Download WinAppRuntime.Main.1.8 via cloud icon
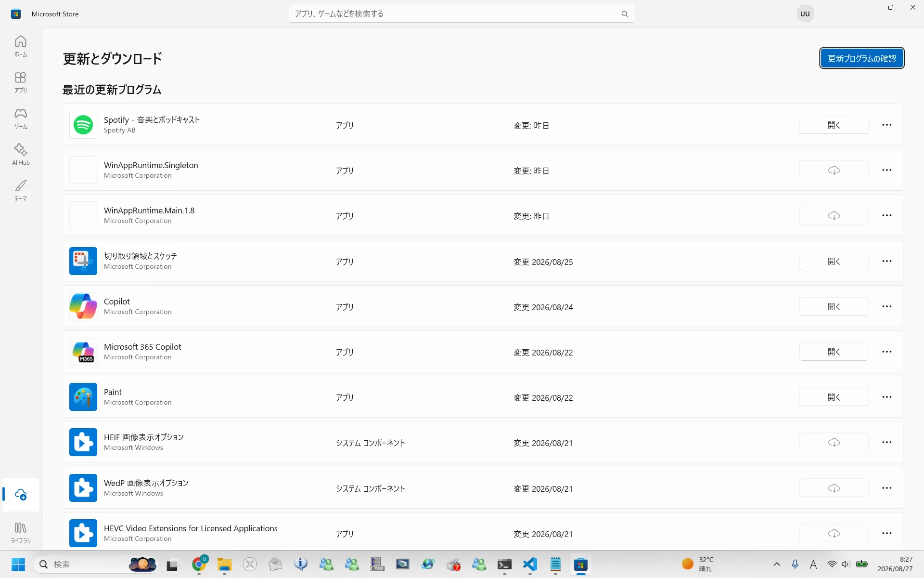The image size is (924, 578). 834,215
